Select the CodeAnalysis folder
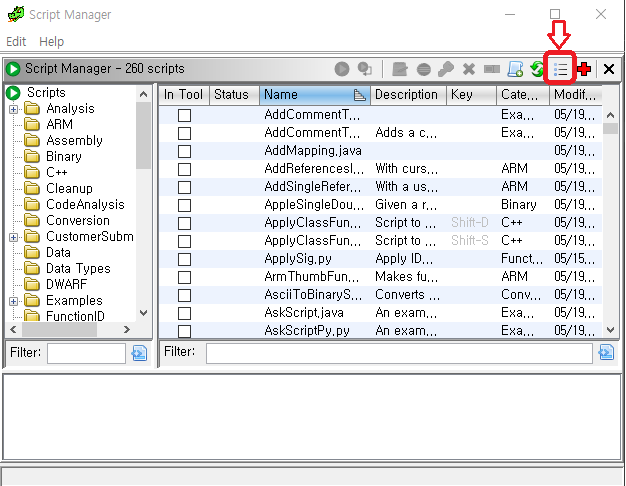626x486 pixels. (x=85, y=204)
